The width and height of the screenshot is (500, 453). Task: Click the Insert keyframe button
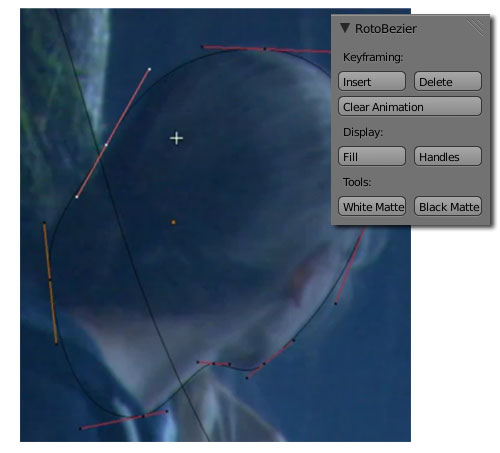tap(372, 81)
